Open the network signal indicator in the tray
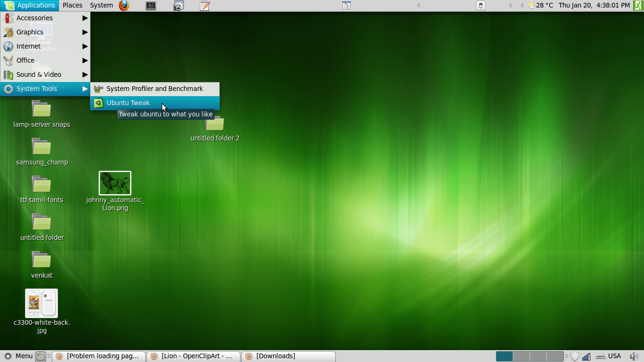This screenshot has height=362, width=644. click(x=587, y=356)
